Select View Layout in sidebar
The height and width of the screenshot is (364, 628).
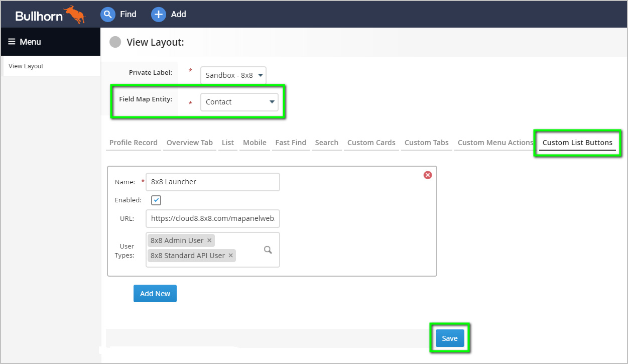coord(26,66)
